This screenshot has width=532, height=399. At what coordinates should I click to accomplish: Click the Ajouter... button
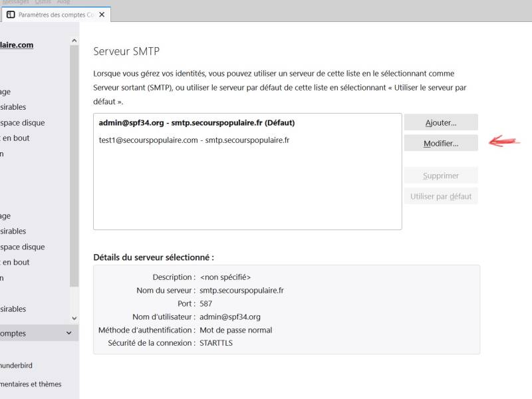(441, 122)
